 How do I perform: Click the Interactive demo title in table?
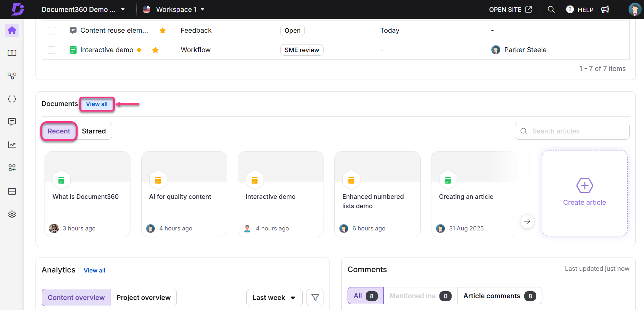[107, 50]
